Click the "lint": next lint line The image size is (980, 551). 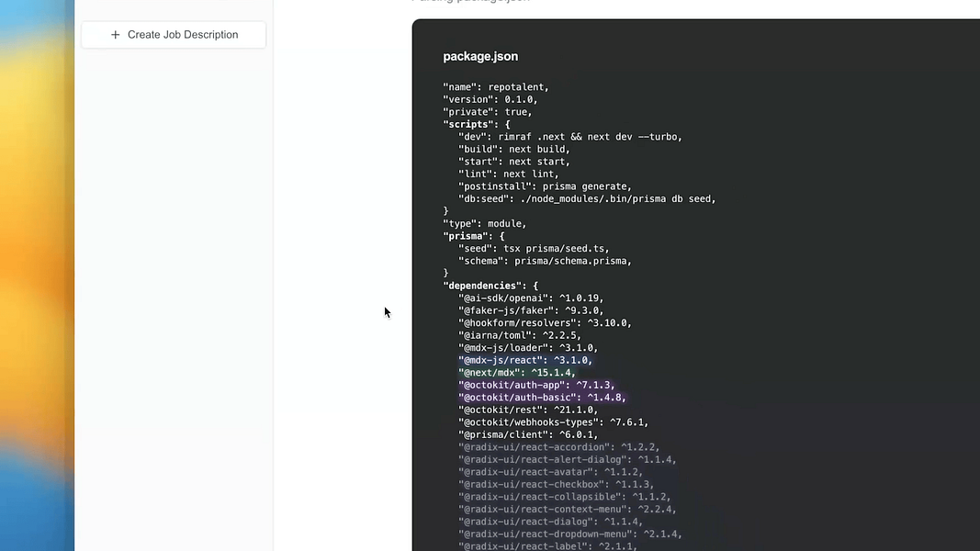coord(508,174)
